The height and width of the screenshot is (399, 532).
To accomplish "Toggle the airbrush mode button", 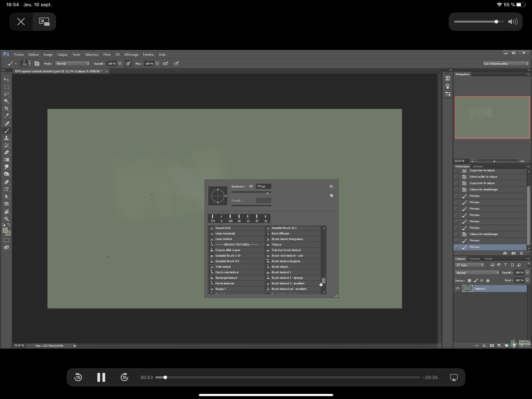I will click(166, 63).
